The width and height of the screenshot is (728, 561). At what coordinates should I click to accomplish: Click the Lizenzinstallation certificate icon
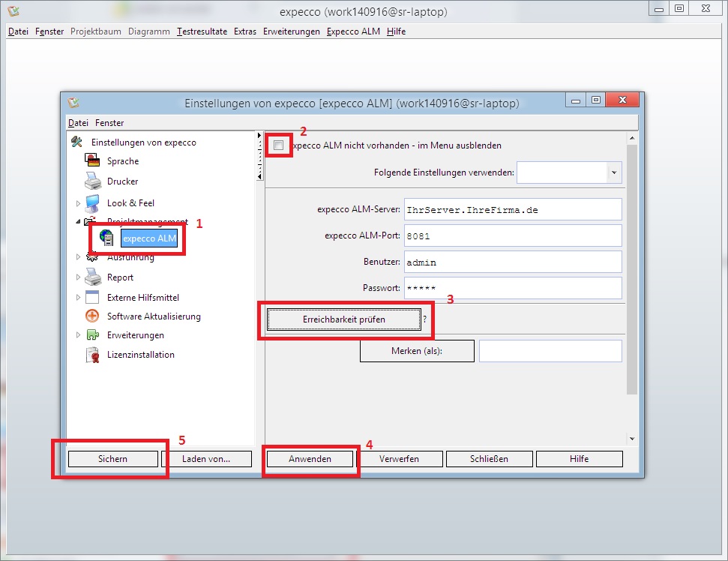point(93,355)
